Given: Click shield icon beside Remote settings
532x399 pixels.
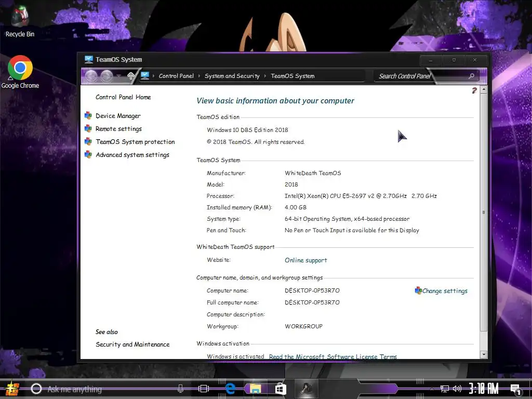Looking at the screenshot, I should tap(88, 129).
